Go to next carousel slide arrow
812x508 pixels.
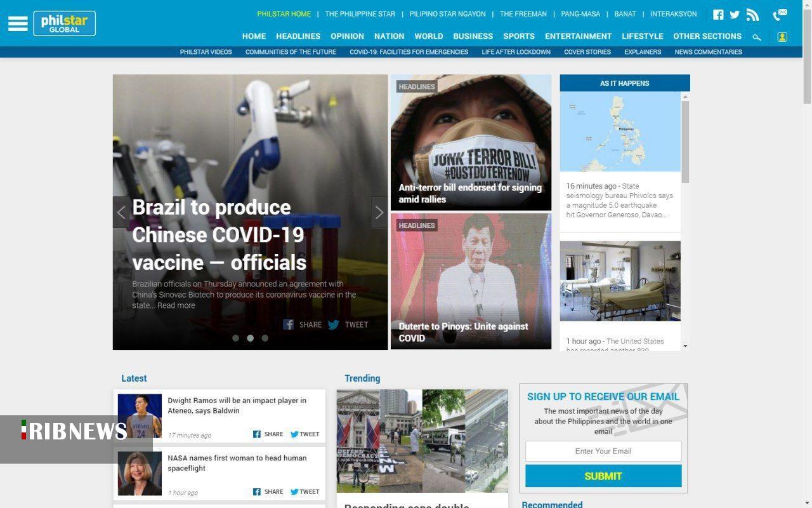(x=379, y=213)
